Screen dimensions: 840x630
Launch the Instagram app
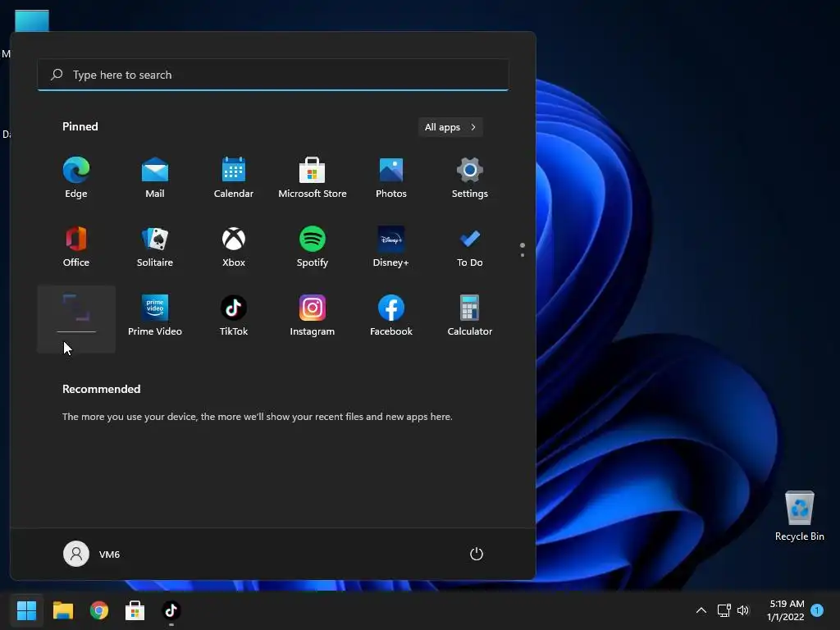[313, 316]
